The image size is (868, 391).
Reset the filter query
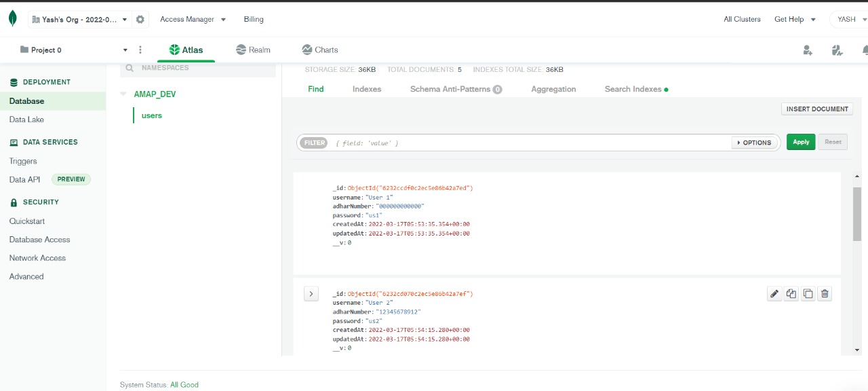pyautogui.click(x=833, y=142)
